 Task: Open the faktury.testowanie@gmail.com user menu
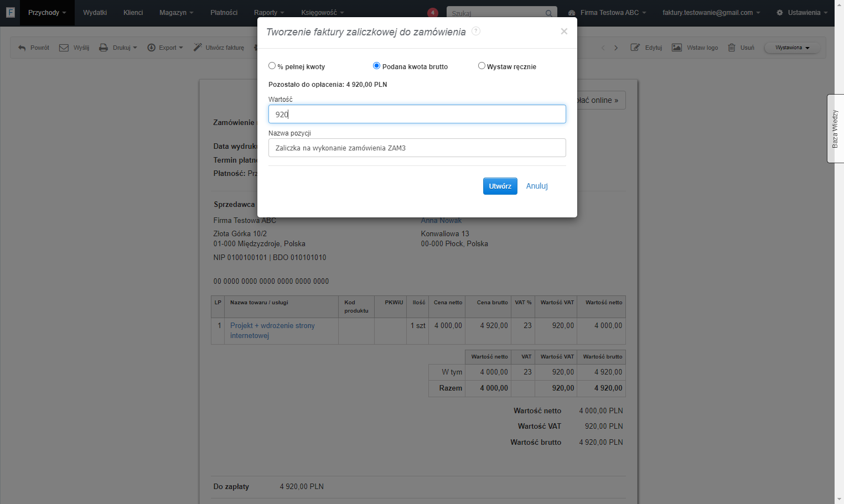(711, 13)
